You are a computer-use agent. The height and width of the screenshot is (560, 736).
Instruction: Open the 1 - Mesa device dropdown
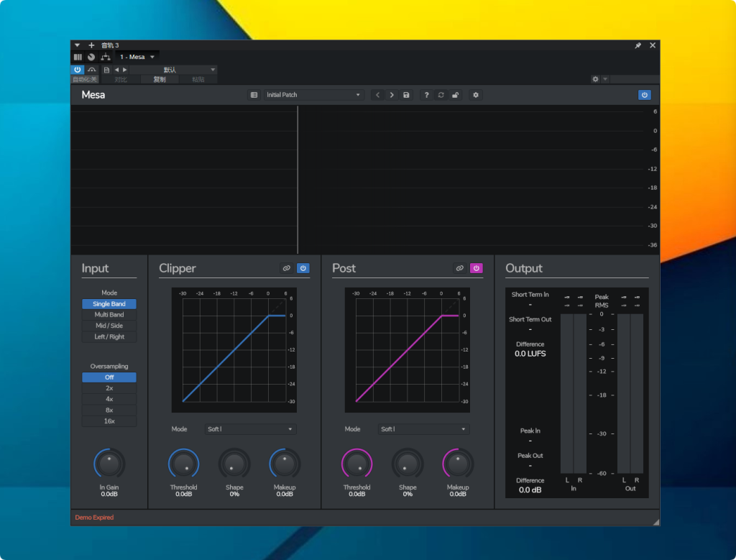pyautogui.click(x=137, y=57)
